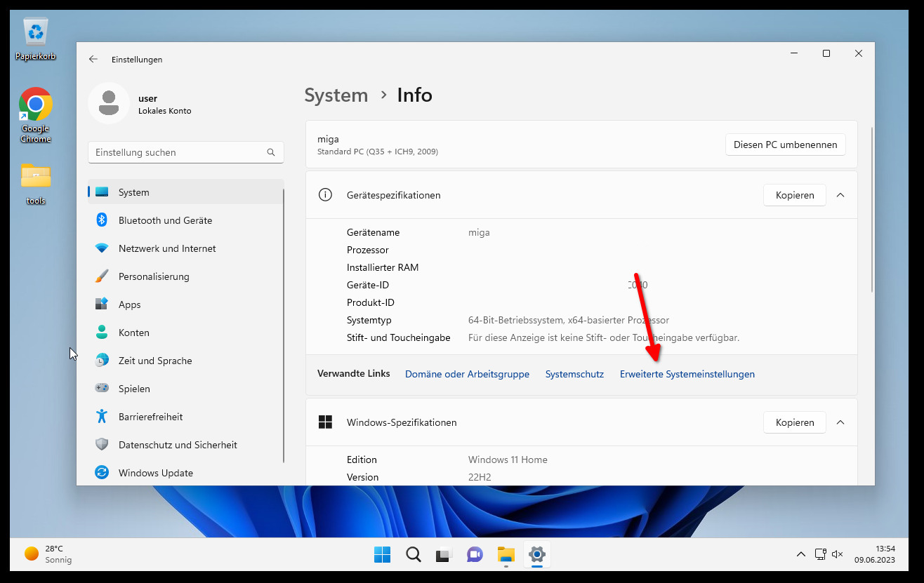Click the search magnifier in Einstellung suchen

271,152
